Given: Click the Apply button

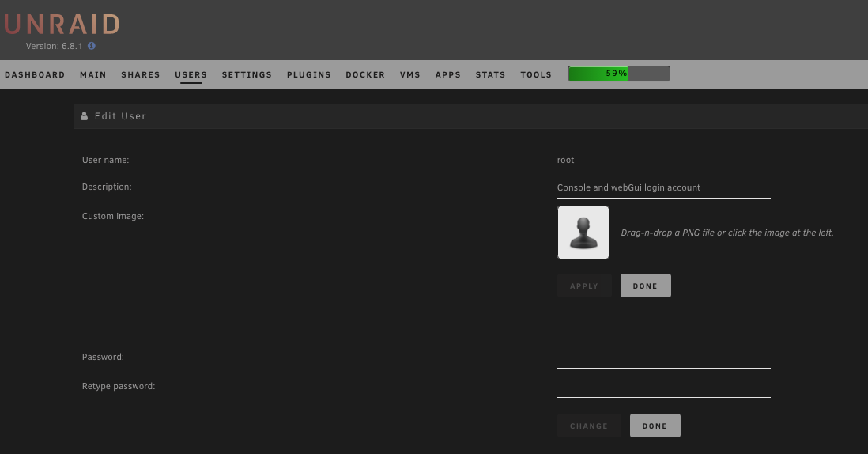Looking at the screenshot, I should (584, 286).
